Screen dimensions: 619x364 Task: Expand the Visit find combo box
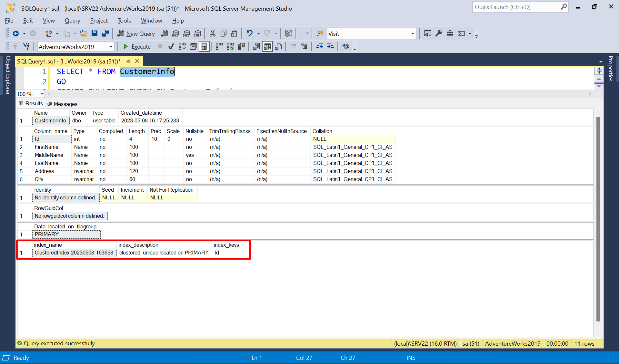412,34
